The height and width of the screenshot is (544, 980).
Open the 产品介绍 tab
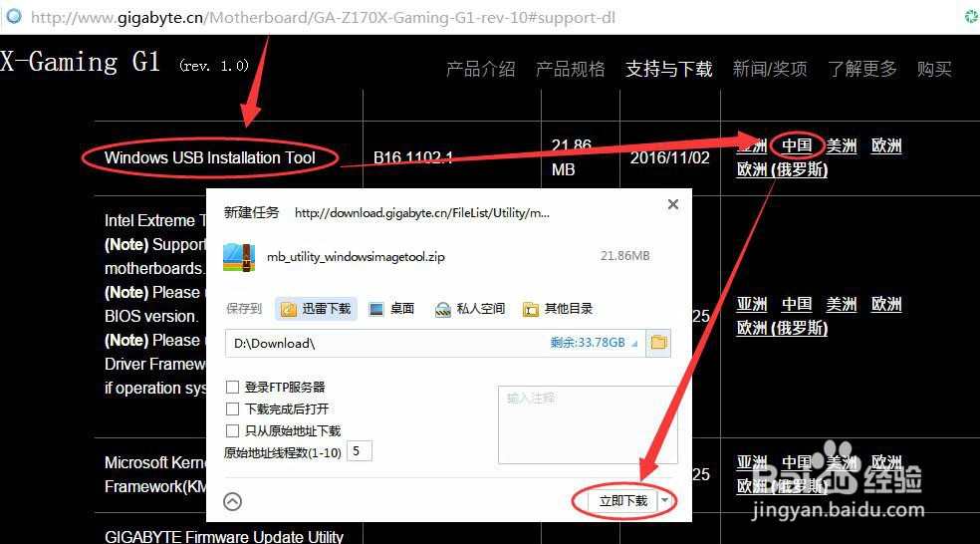481,69
